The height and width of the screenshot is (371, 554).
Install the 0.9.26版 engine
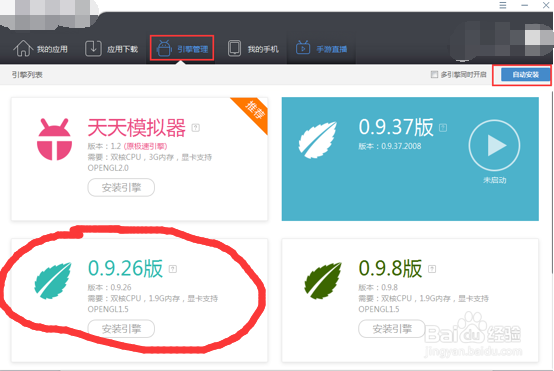[121, 329]
